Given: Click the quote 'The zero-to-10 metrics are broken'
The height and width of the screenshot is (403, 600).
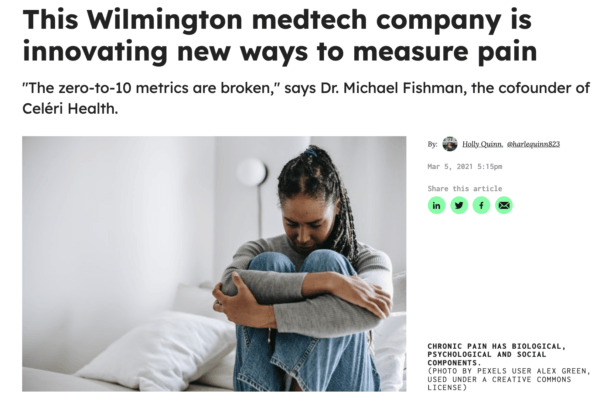Looking at the screenshot, I should [x=150, y=88].
